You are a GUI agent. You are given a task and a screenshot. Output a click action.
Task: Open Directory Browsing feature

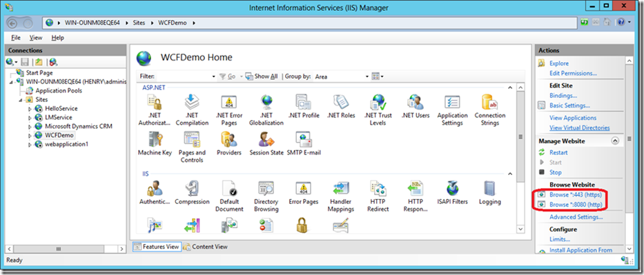tap(266, 196)
